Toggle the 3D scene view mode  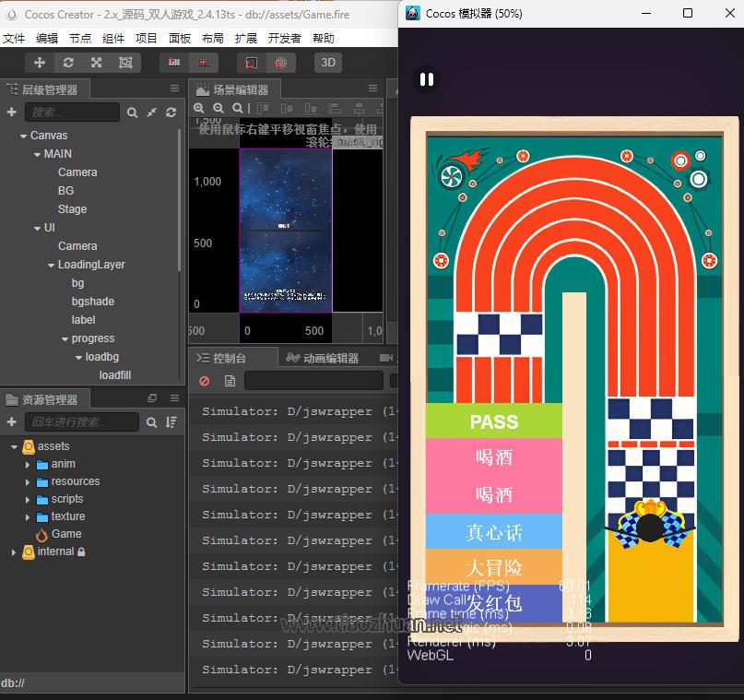coord(328,63)
